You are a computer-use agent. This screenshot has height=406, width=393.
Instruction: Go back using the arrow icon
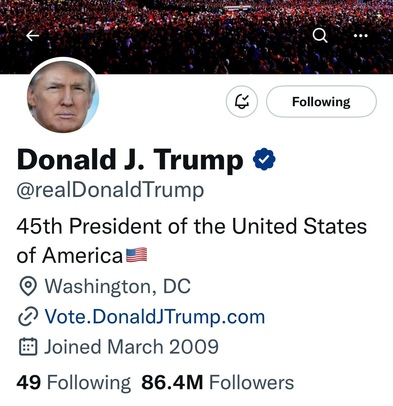33,35
